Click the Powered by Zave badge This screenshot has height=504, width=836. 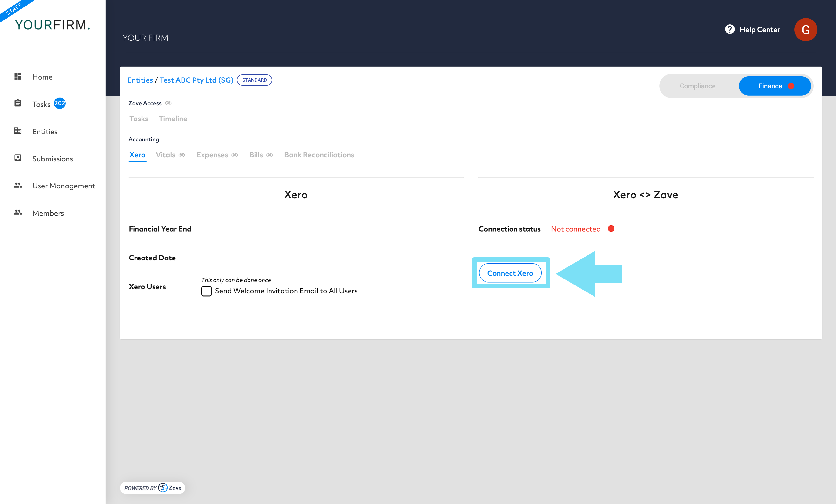pos(152,488)
